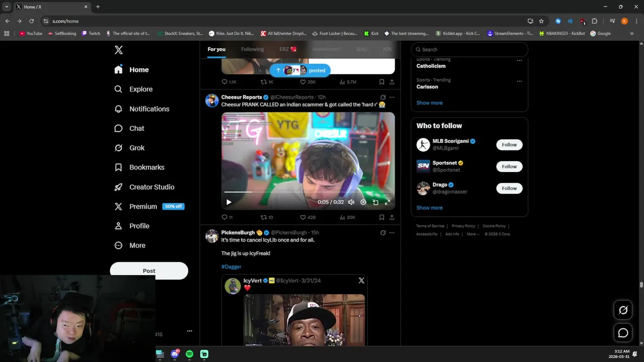Ask Grok about Cheesur Reports post

point(383,98)
